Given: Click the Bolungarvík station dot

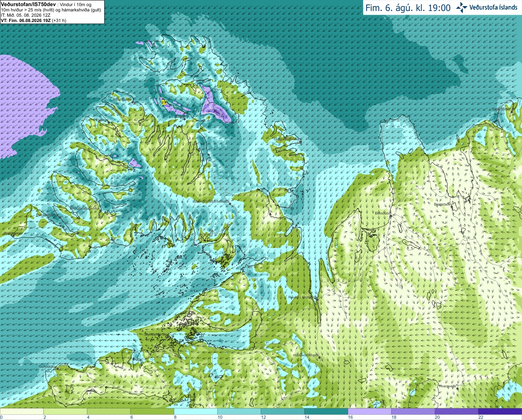Looking at the screenshot, I should [133, 102].
